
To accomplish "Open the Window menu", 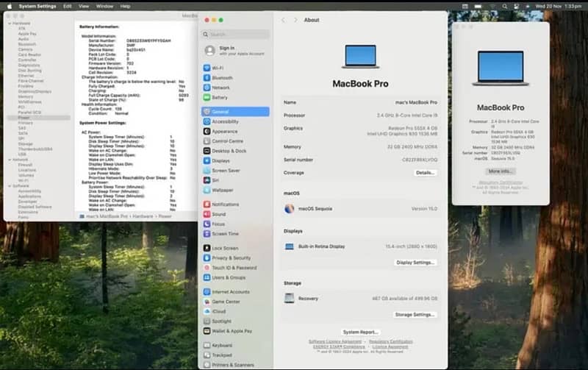I will click(x=104, y=6).
